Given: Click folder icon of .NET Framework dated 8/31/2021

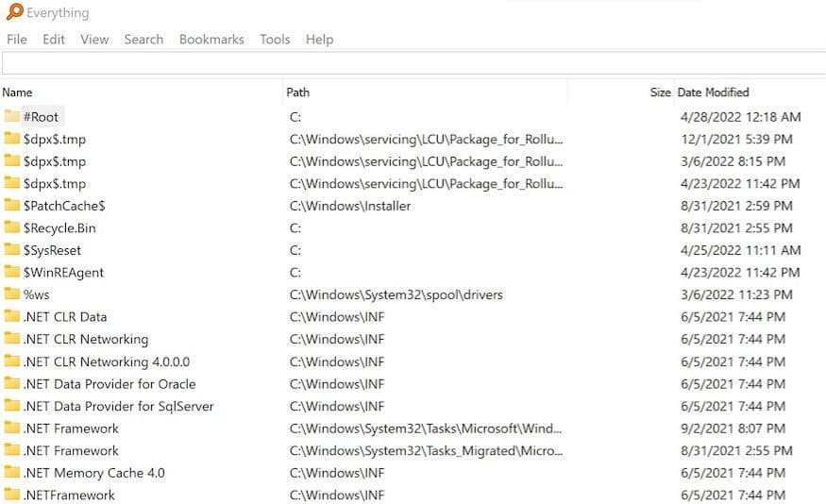Looking at the screenshot, I should (x=11, y=450).
